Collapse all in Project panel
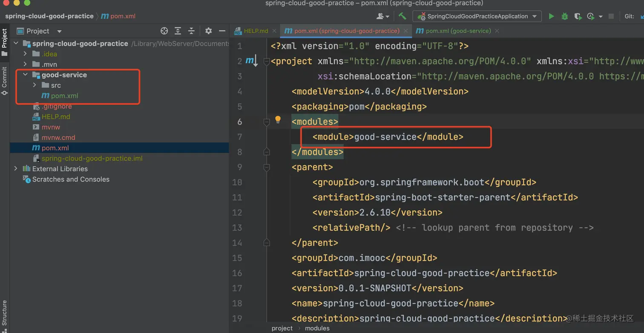644x333 pixels. pos(191,31)
